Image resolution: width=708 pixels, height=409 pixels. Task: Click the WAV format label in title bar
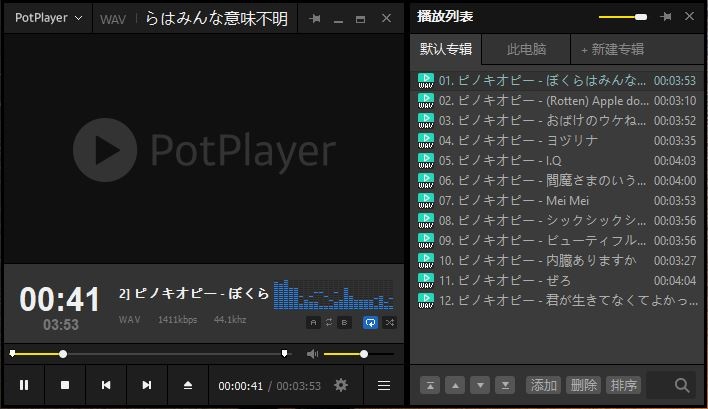113,19
